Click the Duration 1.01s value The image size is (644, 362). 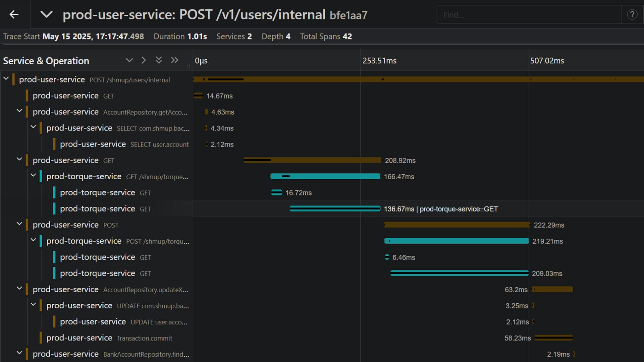pyautogui.click(x=197, y=37)
